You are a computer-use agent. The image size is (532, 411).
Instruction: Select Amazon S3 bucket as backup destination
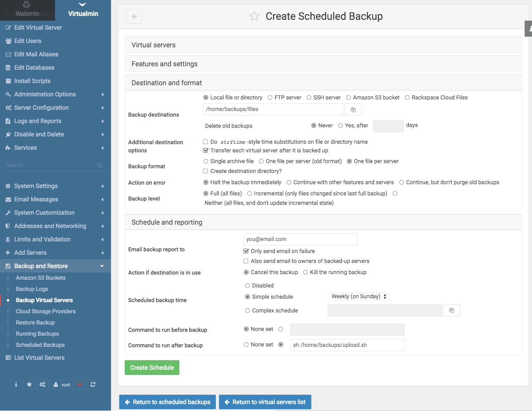tap(350, 97)
